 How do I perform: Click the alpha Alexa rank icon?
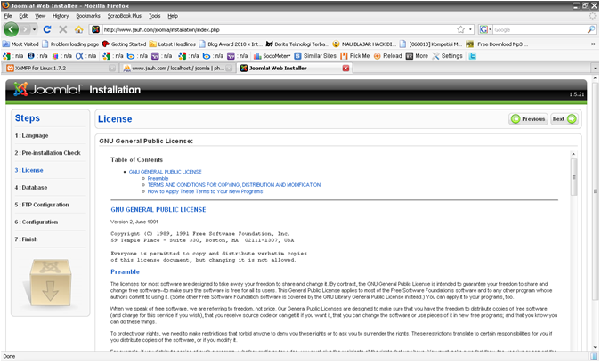[79, 56]
